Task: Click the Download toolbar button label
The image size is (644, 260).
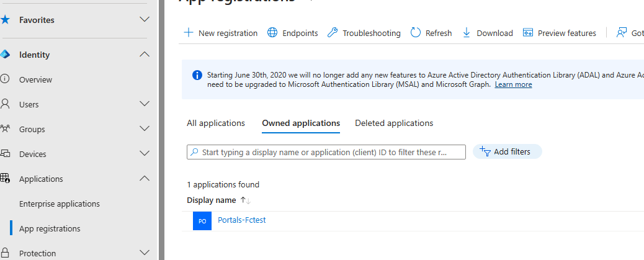Action: [495, 34]
